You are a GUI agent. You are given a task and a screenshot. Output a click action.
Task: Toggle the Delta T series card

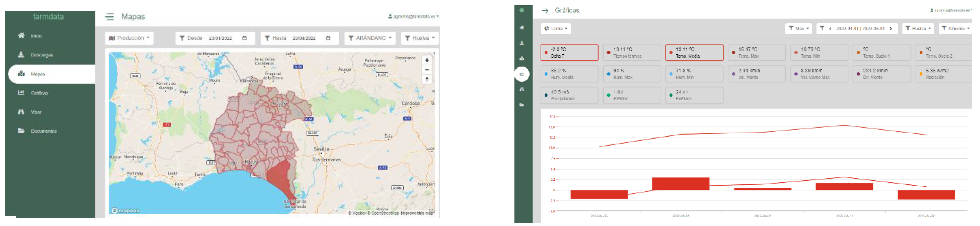coord(569,53)
